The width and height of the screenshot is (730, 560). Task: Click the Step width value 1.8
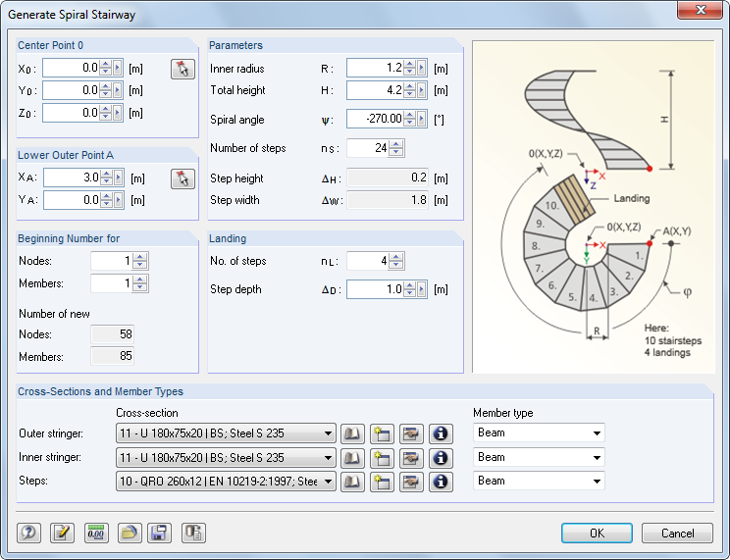click(x=388, y=200)
